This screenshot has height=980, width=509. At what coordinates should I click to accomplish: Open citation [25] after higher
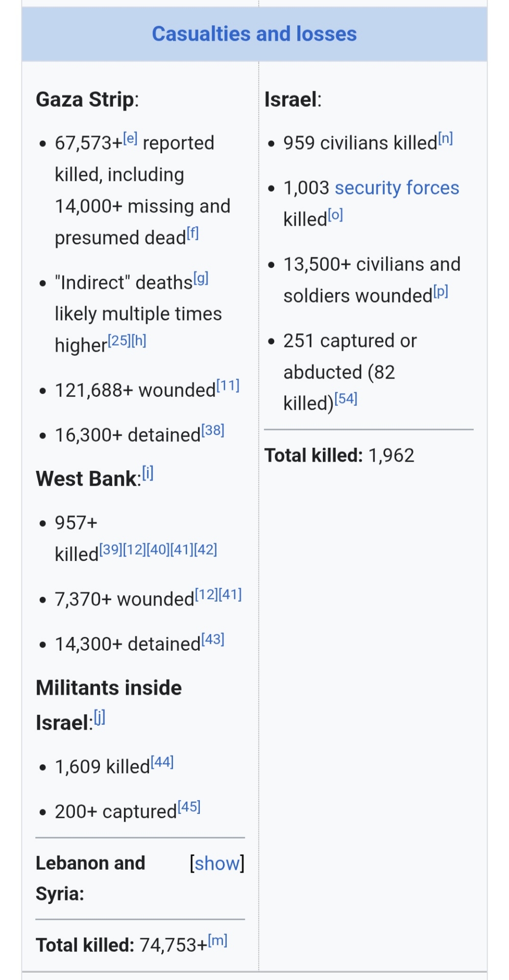point(119,341)
